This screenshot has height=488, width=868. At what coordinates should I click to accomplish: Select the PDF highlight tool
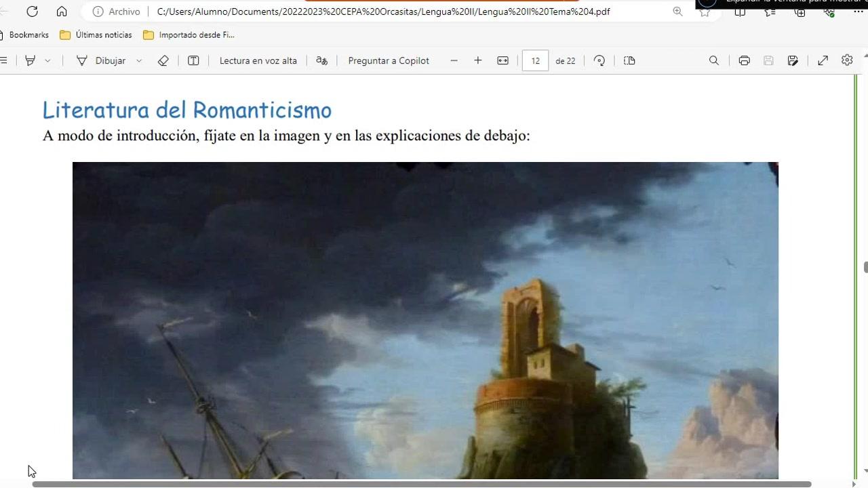tap(30, 60)
